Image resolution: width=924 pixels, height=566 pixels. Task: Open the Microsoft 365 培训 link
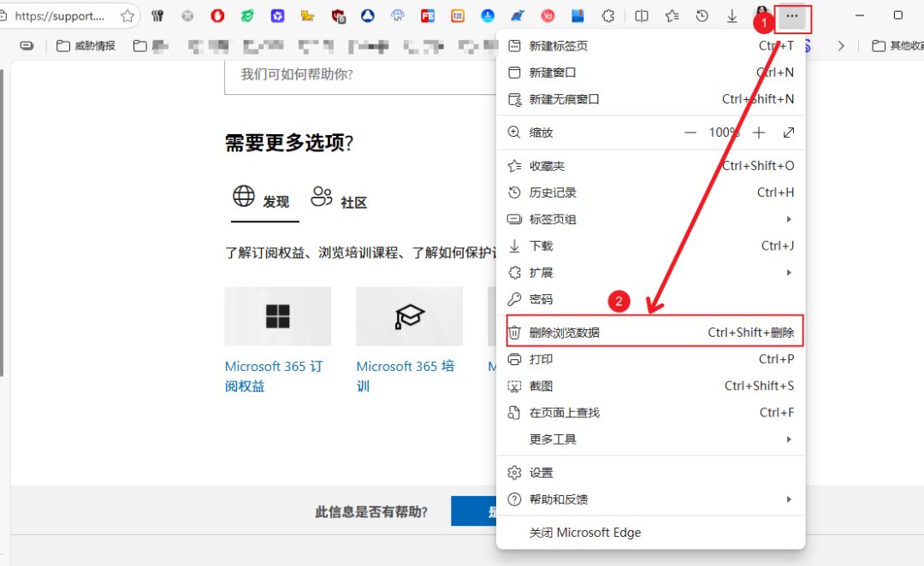click(406, 375)
